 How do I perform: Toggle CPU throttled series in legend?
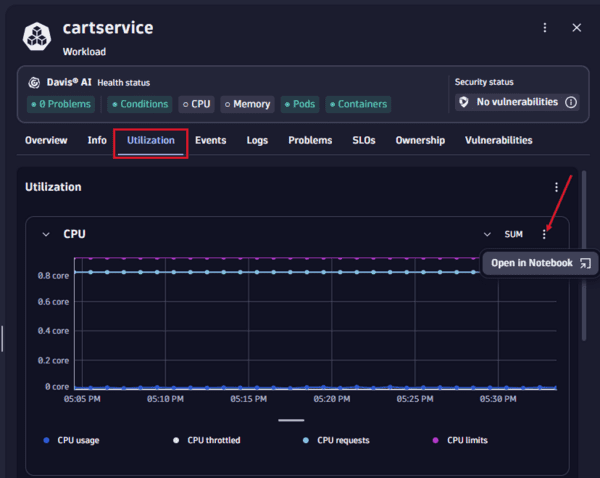tap(208, 440)
